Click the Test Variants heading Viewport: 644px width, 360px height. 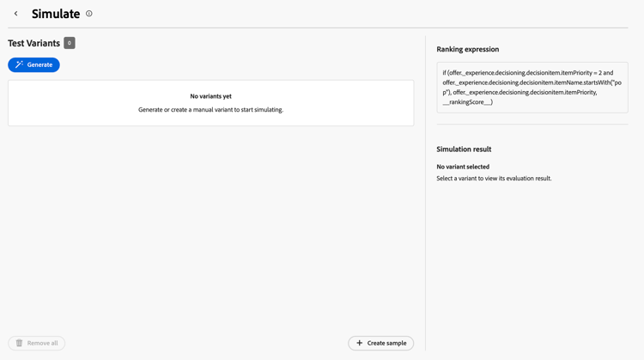click(x=34, y=43)
